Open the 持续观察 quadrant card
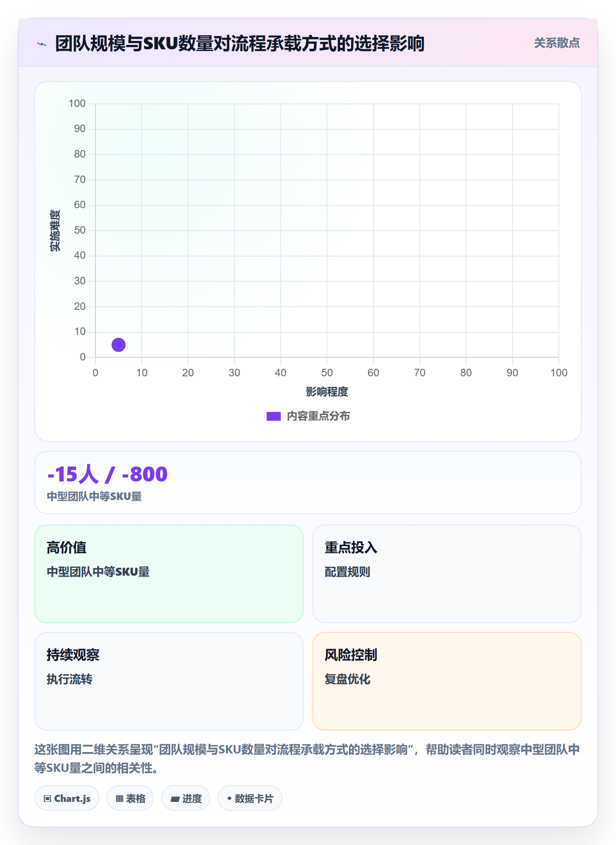616x845 pixels. (169, 681)
